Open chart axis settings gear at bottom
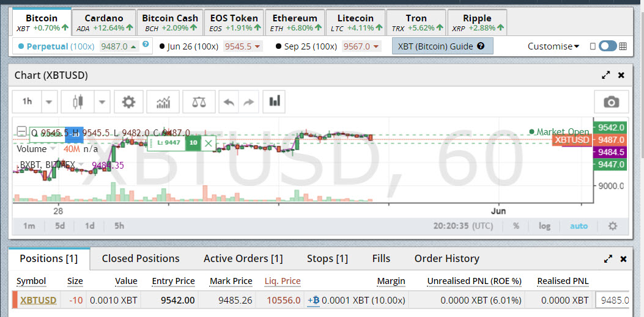The width and height of the screenshot is (644, 317). tap(612, 226)
